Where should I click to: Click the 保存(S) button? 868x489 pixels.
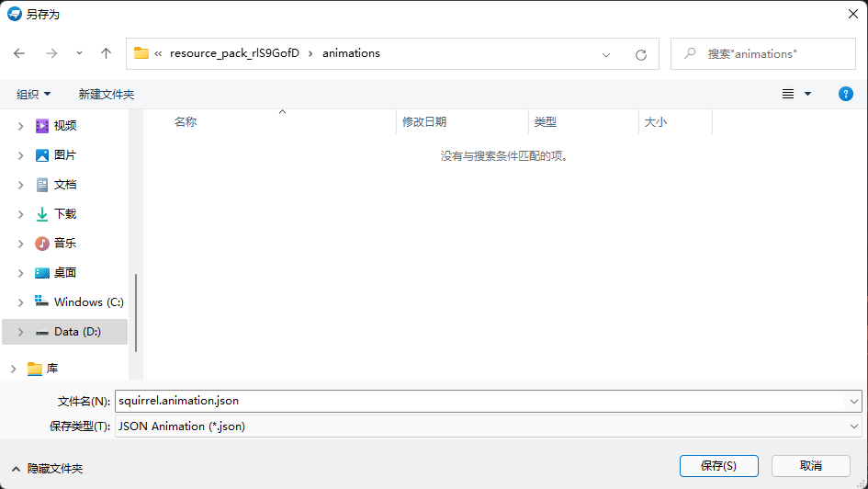pos(718,466)
